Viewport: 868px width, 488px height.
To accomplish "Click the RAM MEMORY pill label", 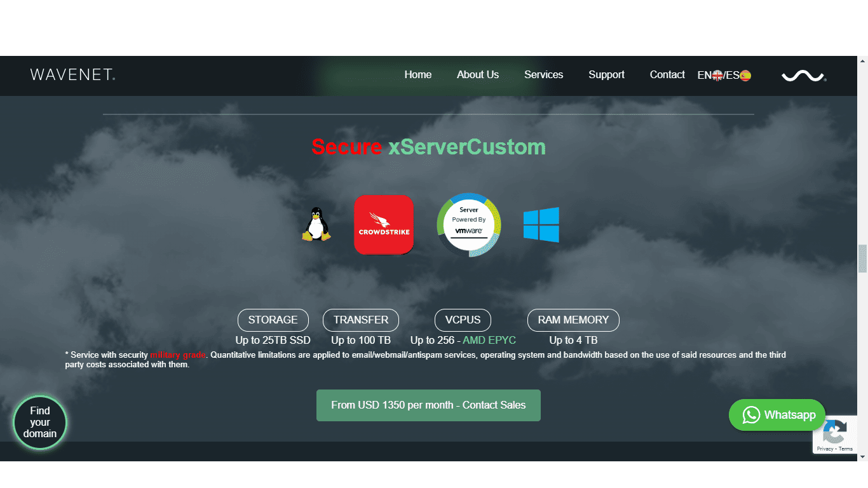I will (573, 320).
